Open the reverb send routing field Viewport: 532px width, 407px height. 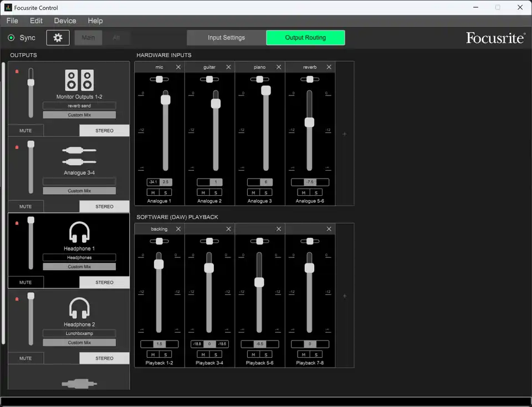click(78, 105)
